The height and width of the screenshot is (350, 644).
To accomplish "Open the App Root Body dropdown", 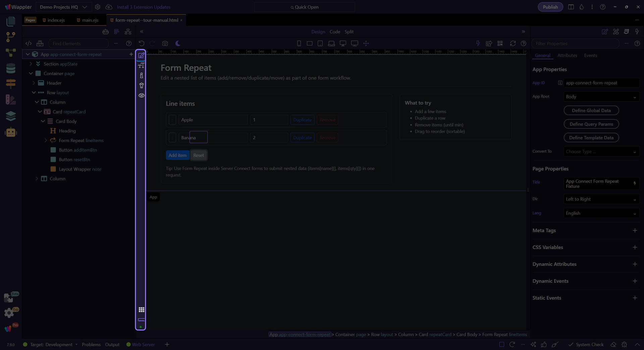I will coord(601,97).
